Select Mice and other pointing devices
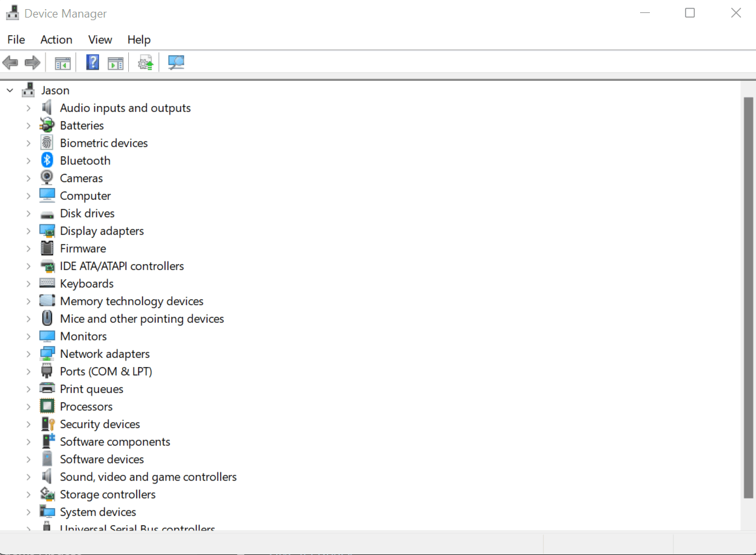Screen dimensions: 756x555 [x=142, y=319]
